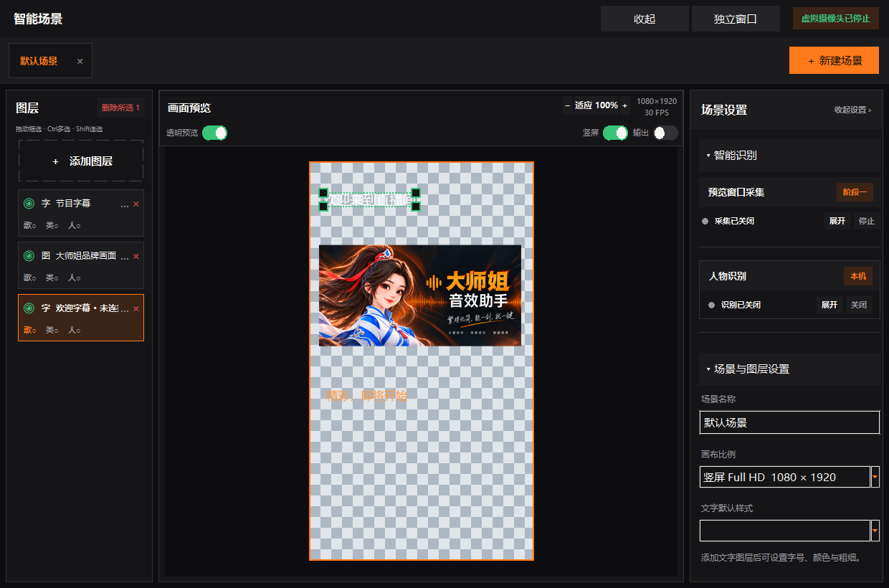Click into the 场景名称 text field
This screenshot has height=588, width=889.
point(789,422)
